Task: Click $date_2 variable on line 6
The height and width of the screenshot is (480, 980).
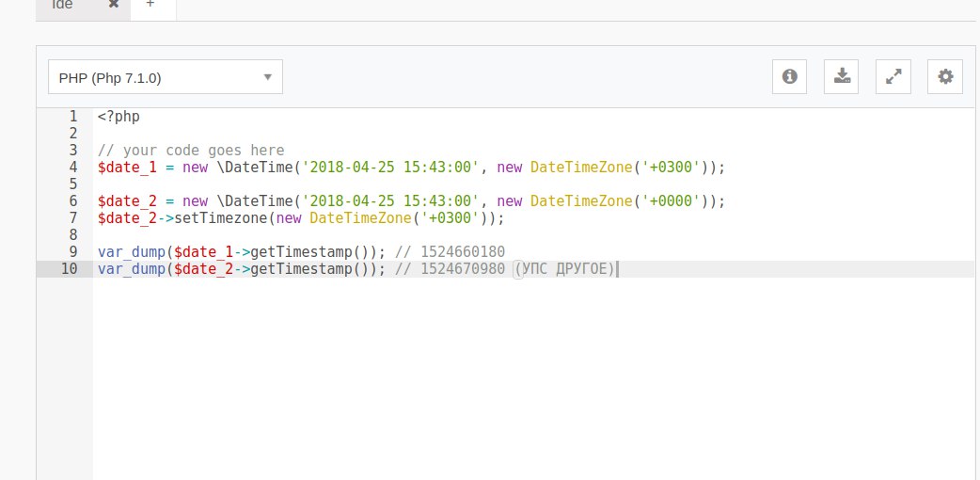Action: [127, 200]
